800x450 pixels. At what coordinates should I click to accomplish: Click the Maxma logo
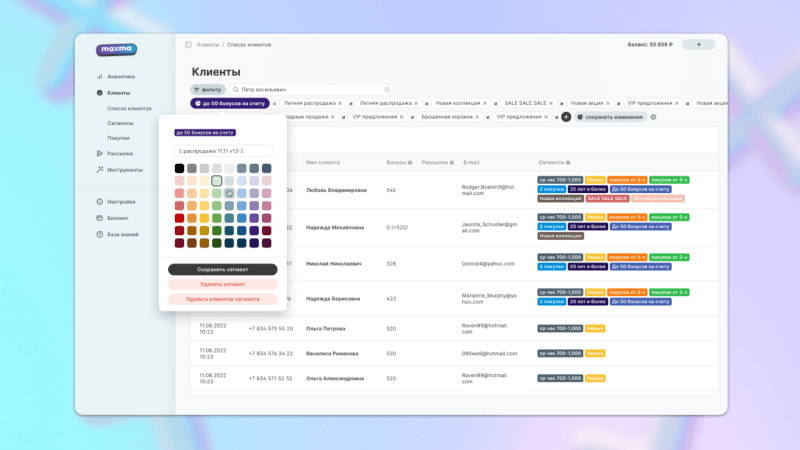click(x=116, y=49)
